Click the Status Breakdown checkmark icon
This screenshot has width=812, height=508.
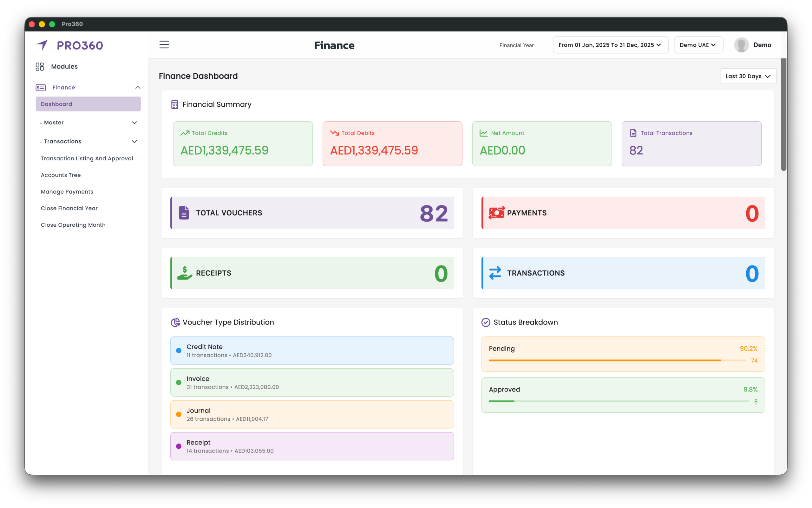pyautogui.click(x=486, y=323)
